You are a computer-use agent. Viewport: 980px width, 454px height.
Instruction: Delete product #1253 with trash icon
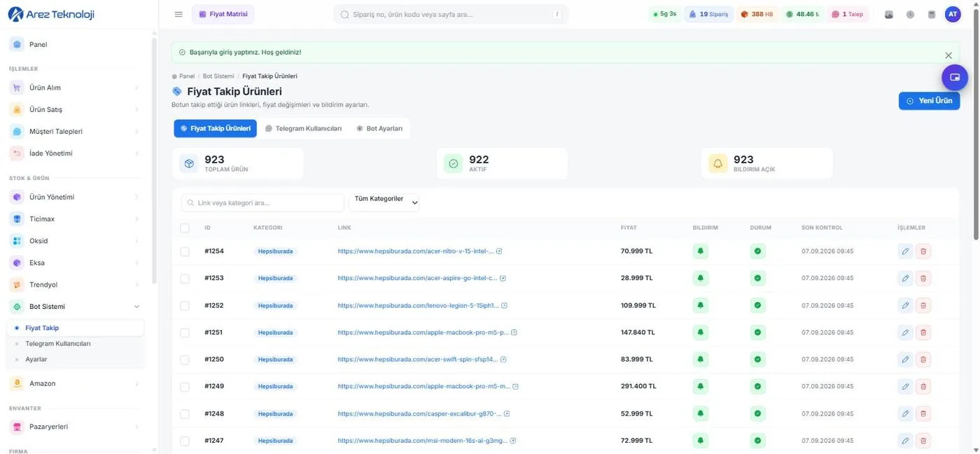[923, 278]
